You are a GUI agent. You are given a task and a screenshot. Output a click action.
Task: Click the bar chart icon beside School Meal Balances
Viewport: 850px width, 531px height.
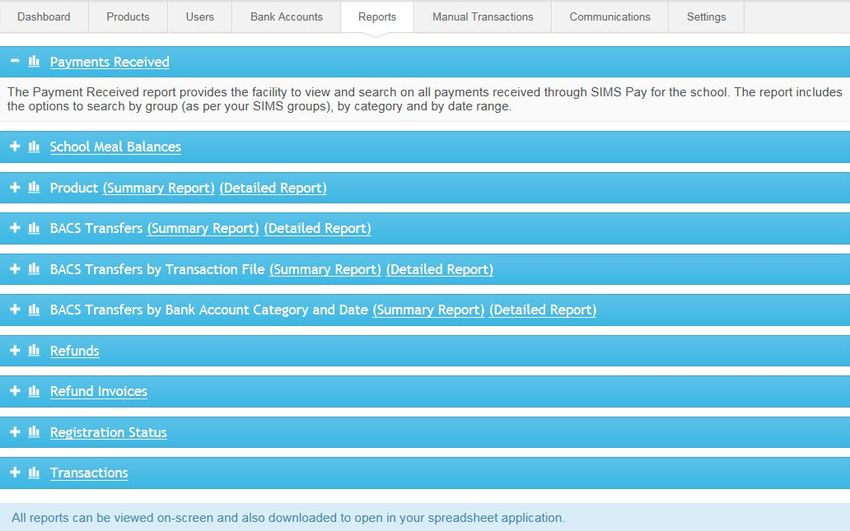click(34, 146)
